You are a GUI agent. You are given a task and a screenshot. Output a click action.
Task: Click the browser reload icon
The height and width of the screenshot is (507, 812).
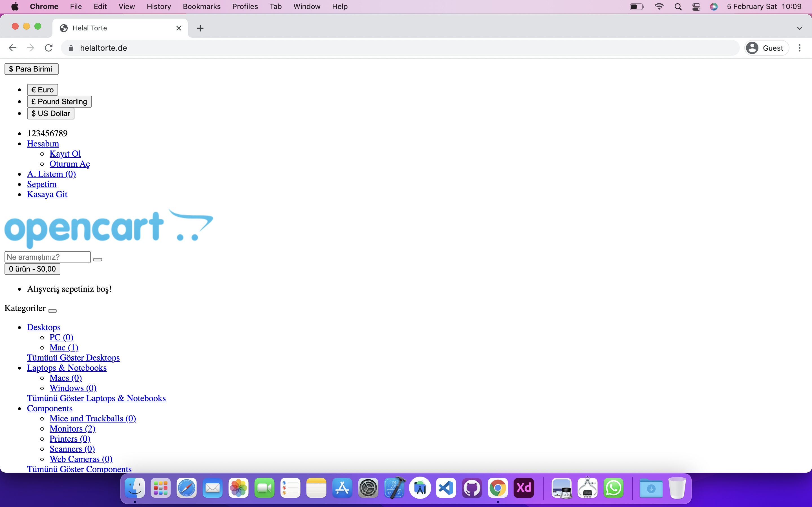49,48
